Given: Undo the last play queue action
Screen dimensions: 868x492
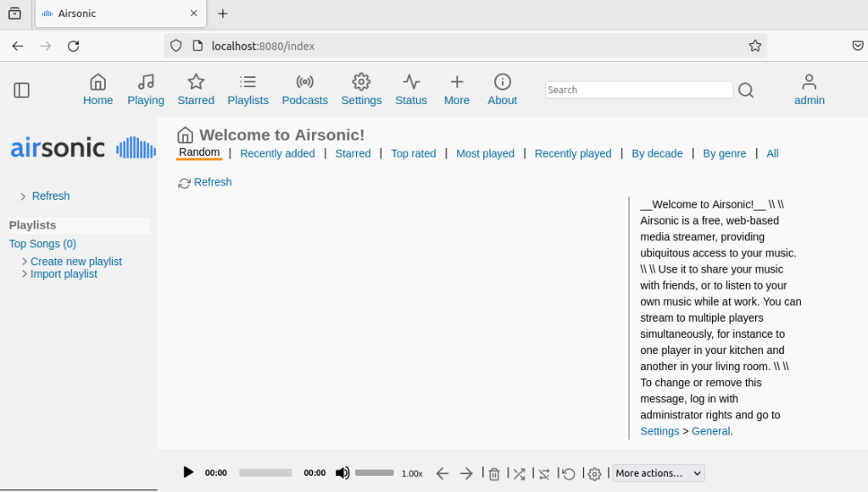Looking at the screenshot, I should point(569,473).
